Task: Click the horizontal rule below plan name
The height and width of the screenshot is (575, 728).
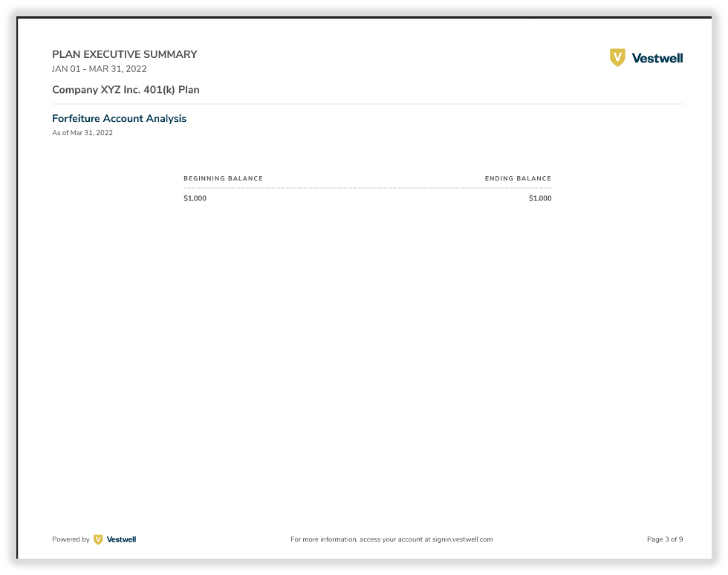Action: (x=368, y=104)
